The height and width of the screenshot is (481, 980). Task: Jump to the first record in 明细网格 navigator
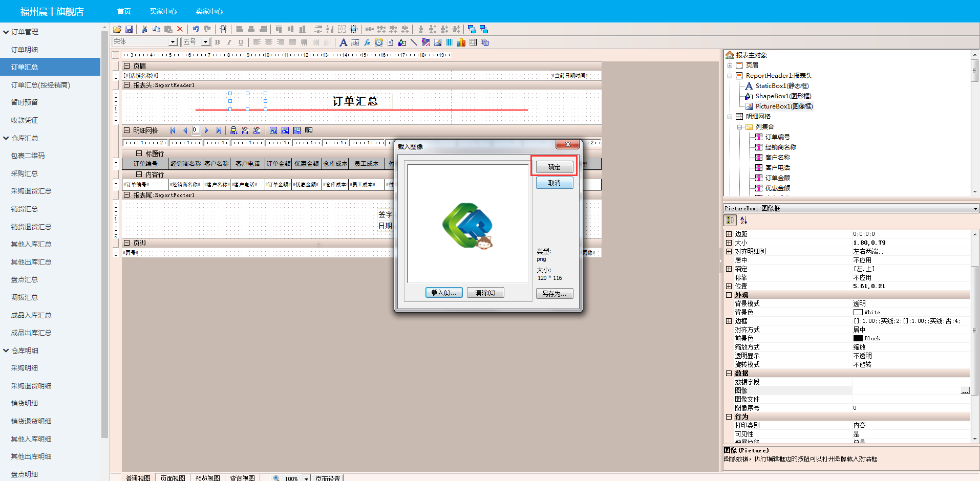point(173,130)
